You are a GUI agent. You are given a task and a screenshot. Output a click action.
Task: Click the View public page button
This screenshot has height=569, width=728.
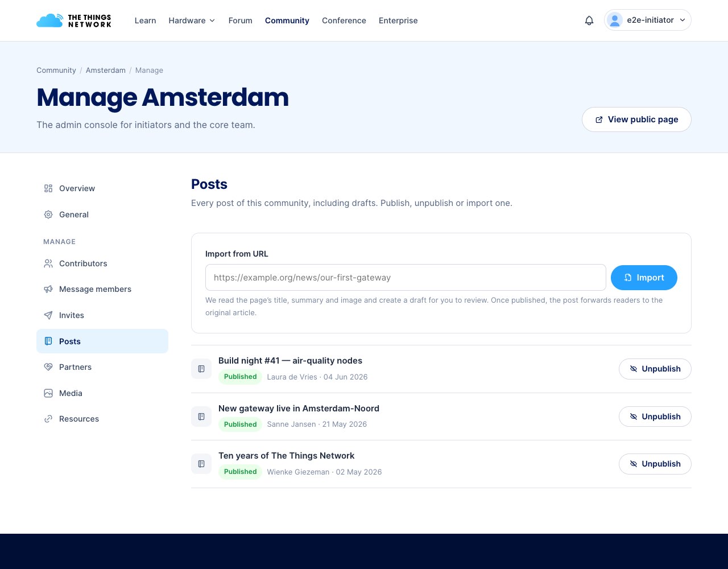click(636, 119)
